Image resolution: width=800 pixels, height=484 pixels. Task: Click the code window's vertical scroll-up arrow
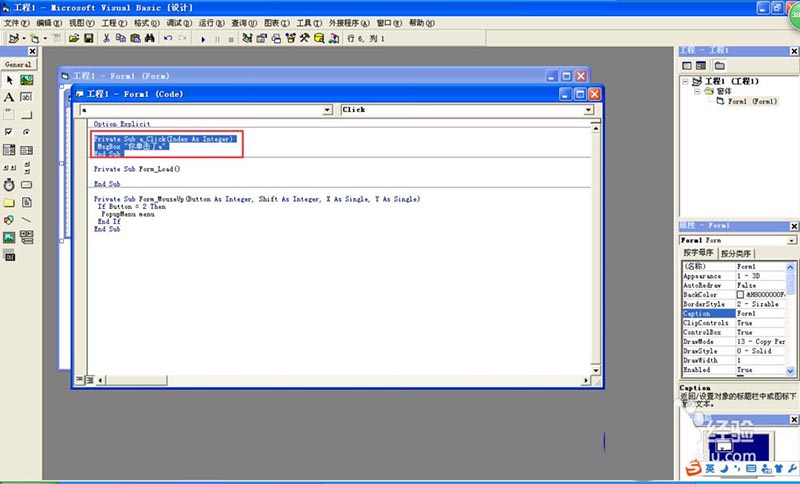click(x=595, y=129)
